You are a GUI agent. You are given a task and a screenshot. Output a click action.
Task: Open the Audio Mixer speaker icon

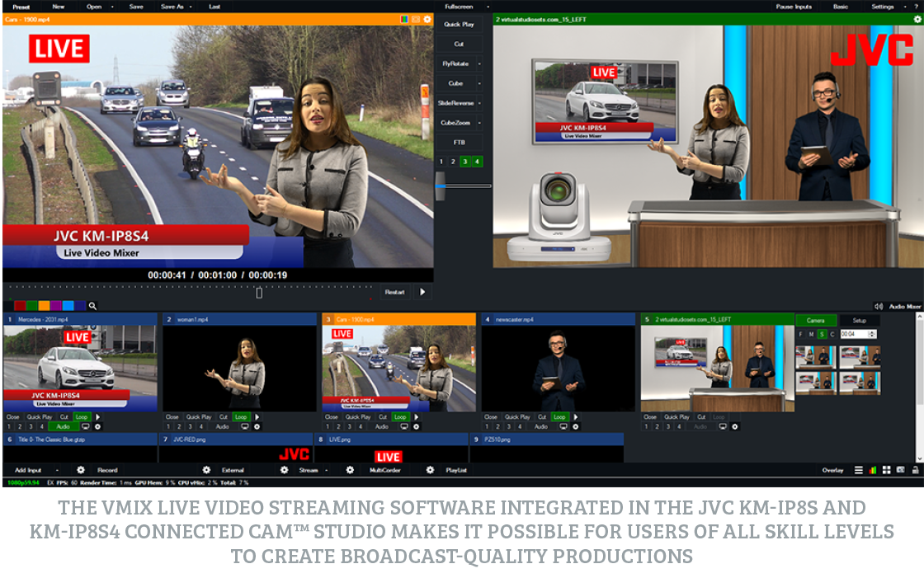879,306
